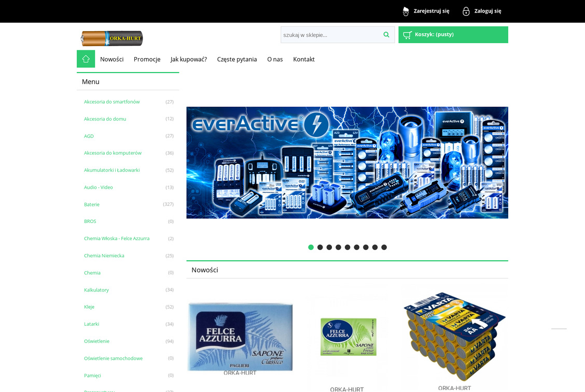Click Zarejestruj się link
The height and width of the screenshot is (392, 585).
pyautogui.click(x=431, y=11)
